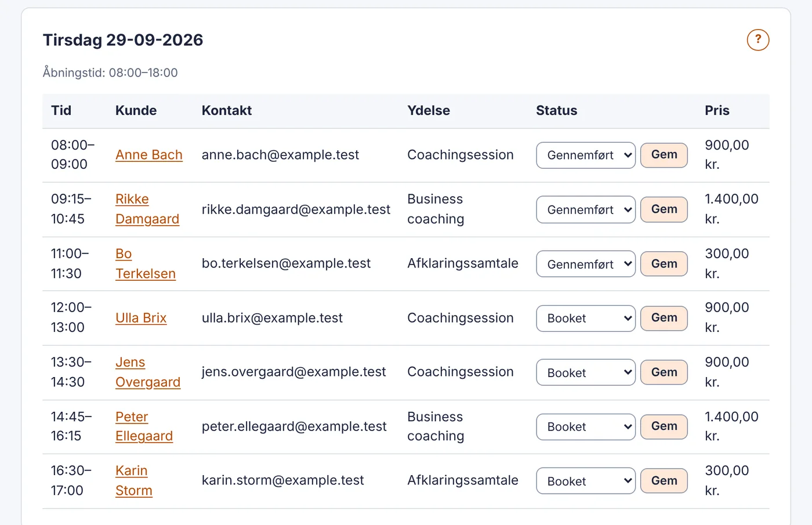Select email bo.terkelsen@example.test
Image resolution: width=812 pixels, height=525 pixels.
coord(286,263)
